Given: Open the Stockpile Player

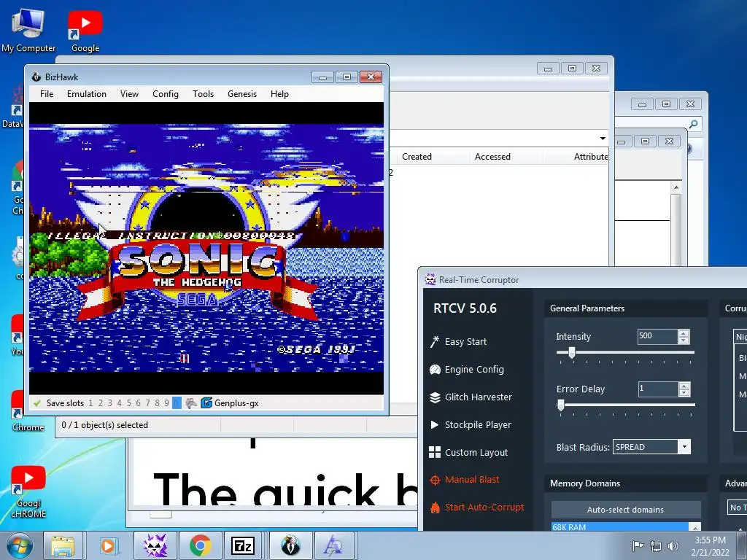Looking at the screenshot, I should coord(478,424).
